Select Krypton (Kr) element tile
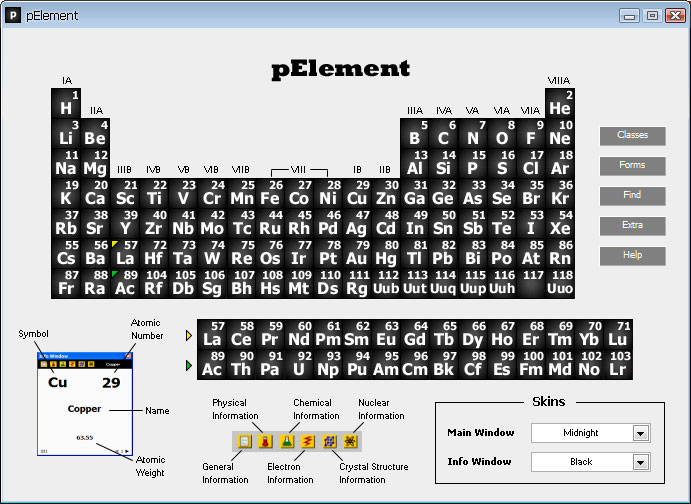This screenshot has width=691, height=504. (x=560, y=193)
